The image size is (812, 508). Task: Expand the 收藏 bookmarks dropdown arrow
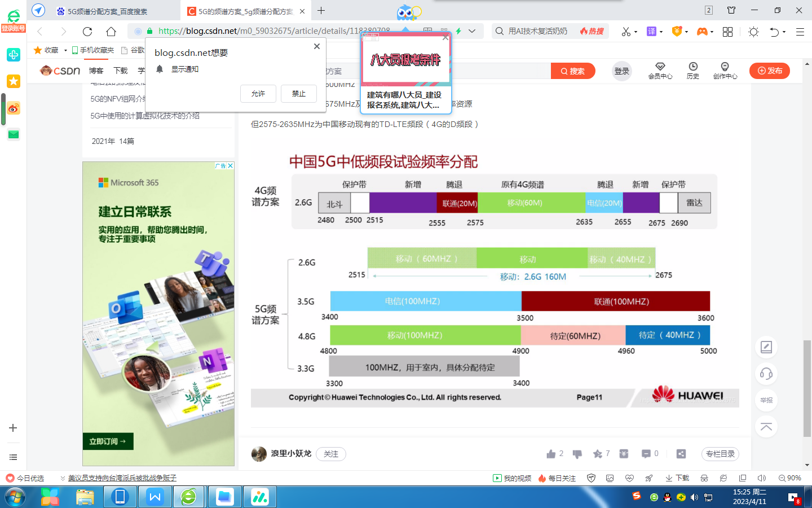[x=65, y=50]
